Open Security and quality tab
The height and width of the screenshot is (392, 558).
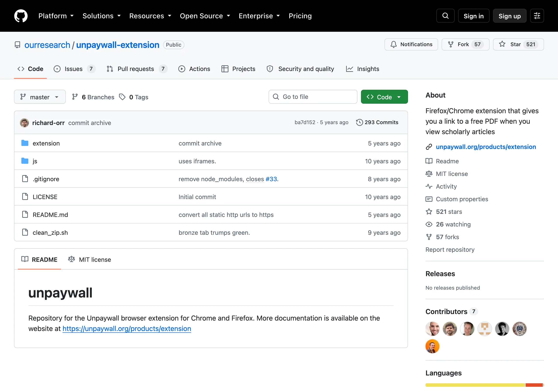click(300, 69)
